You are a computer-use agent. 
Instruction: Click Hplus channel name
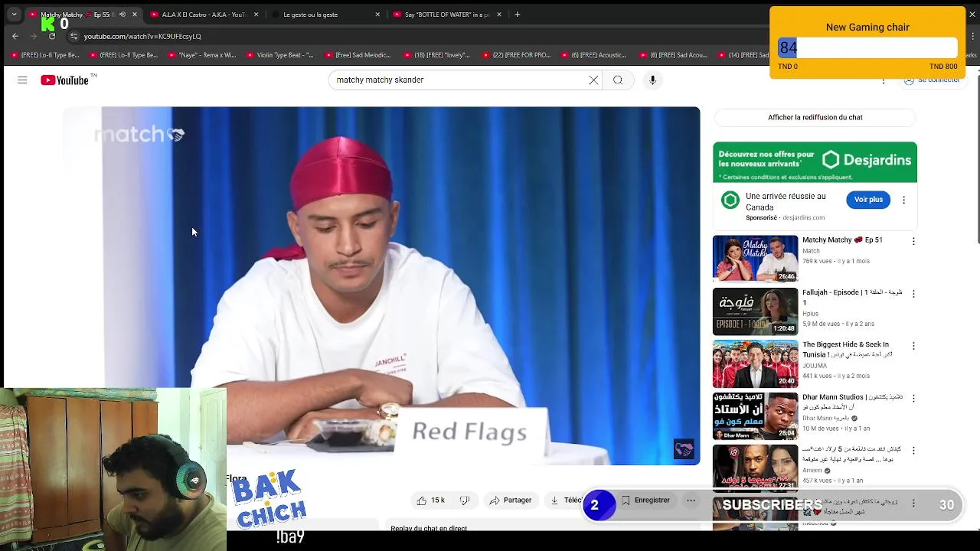(x=810, y=314)
